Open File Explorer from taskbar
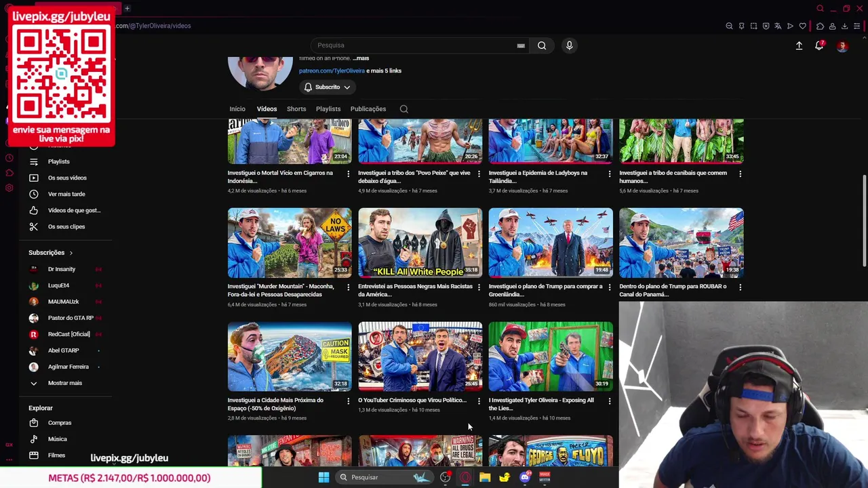Image resolution: width=868 pixels, height=488 pixels. tap(485, 477)
